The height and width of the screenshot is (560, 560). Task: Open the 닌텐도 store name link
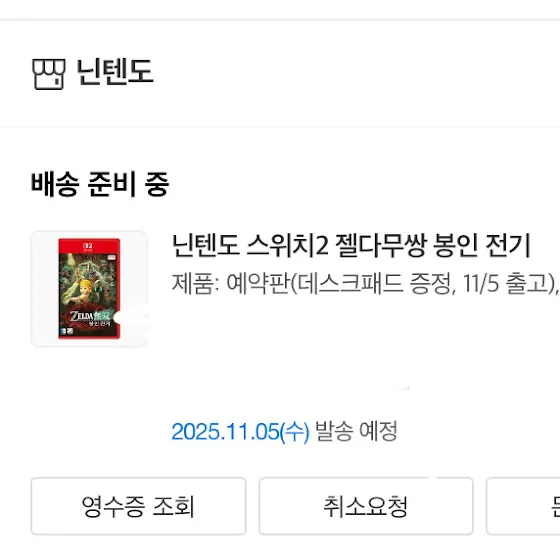coord(115,72)
